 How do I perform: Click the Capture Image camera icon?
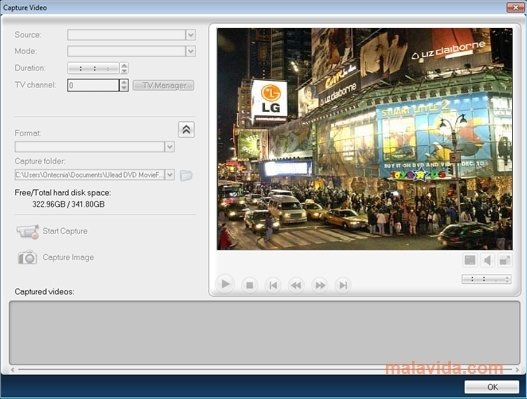coord(27,257)
